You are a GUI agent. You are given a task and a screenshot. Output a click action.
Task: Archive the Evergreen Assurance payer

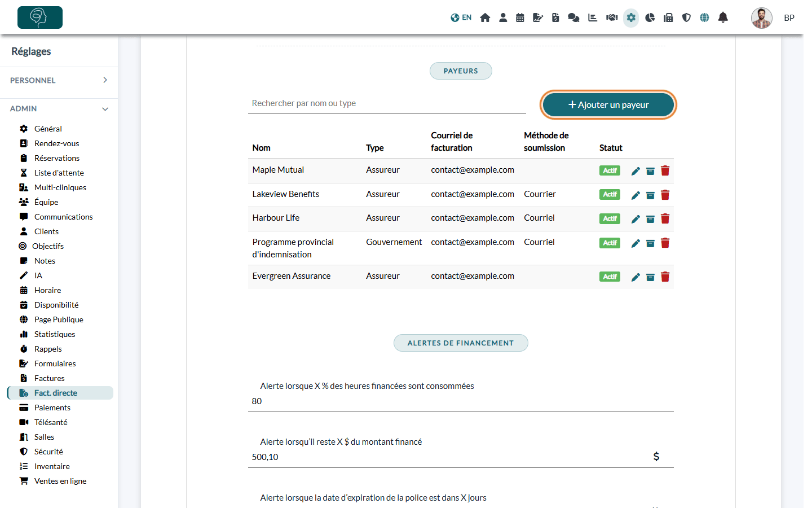[650, 277]
